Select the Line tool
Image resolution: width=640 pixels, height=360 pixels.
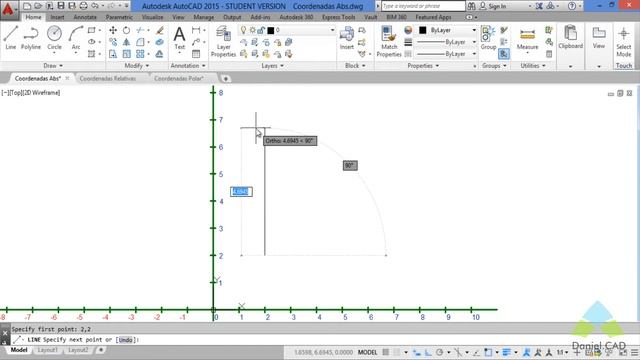11,38
